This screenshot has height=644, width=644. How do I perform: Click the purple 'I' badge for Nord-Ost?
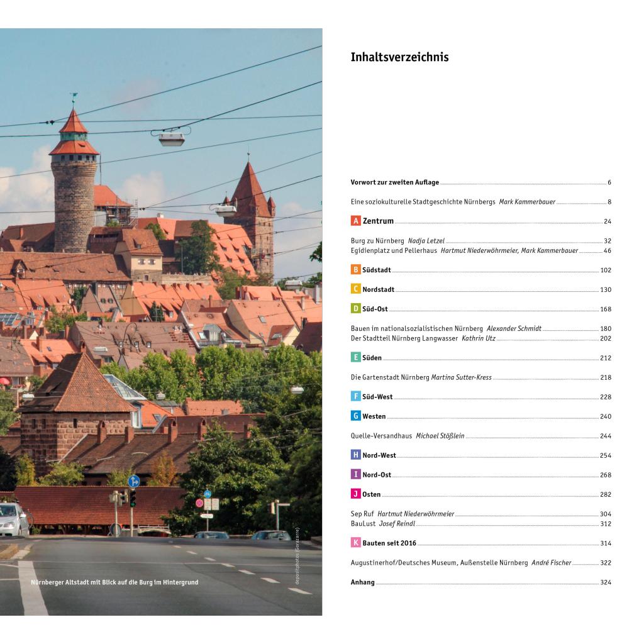click(355, 475)
